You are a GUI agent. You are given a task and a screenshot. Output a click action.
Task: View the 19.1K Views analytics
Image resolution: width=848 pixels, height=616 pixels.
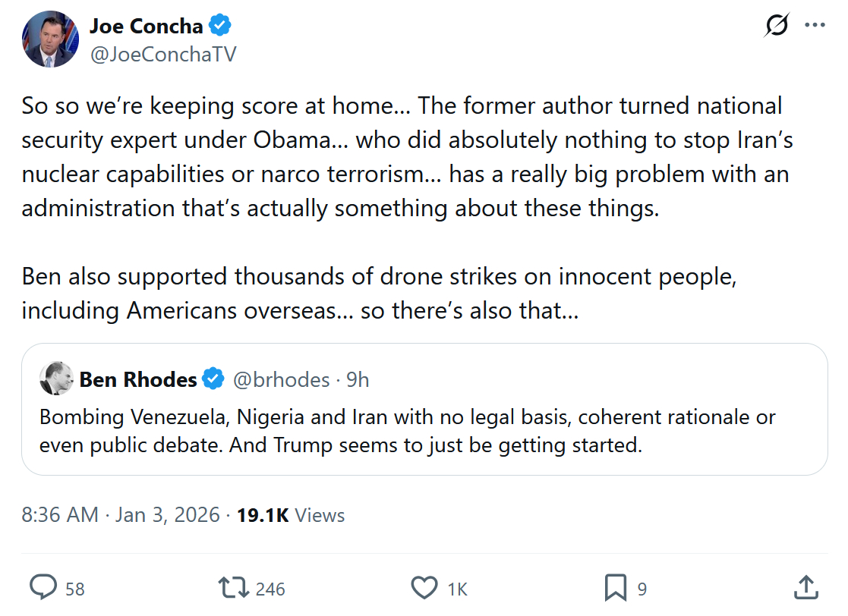click(291, 515)
